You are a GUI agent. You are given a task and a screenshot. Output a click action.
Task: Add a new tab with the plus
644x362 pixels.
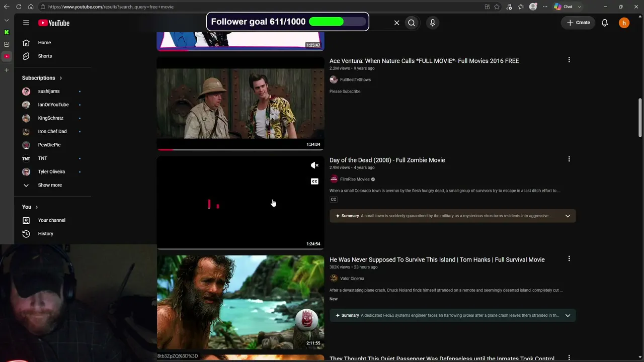coord(7,70)
